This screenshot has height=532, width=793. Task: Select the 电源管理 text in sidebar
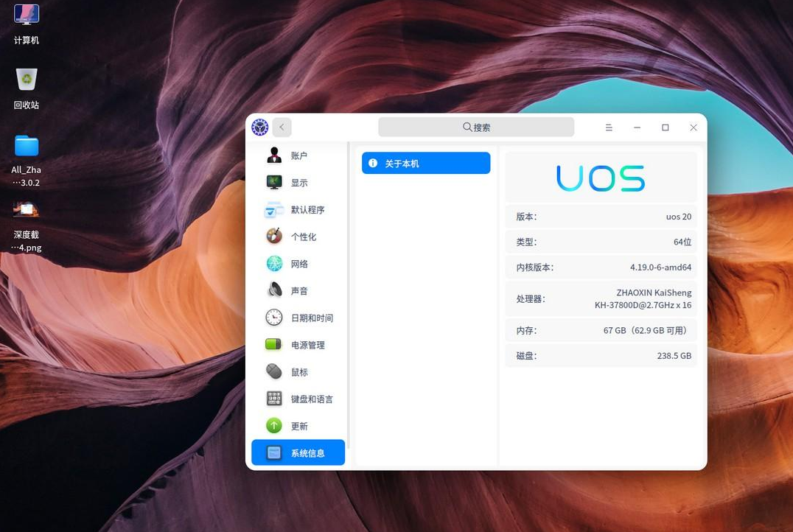pos(307,345)
